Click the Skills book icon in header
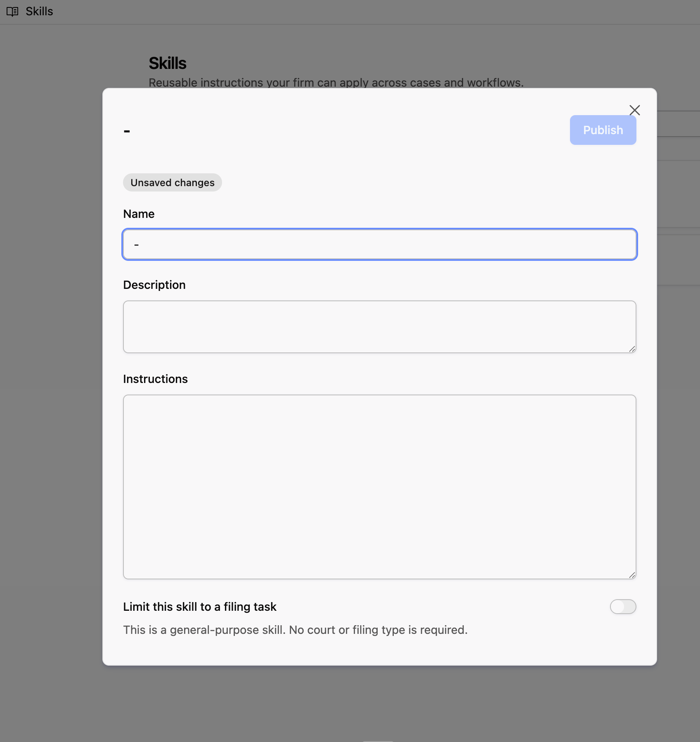 pyautogui.click(x=12, y=12)
